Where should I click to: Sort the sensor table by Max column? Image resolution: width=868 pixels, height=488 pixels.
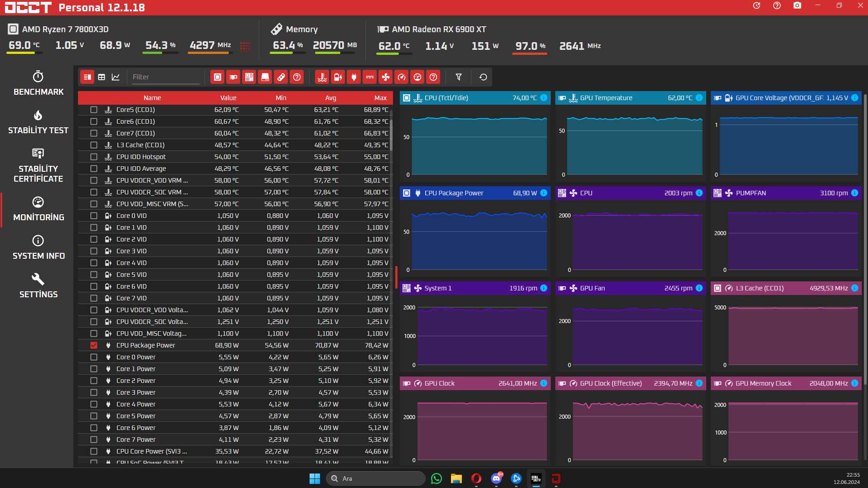(x=381, y=98)
